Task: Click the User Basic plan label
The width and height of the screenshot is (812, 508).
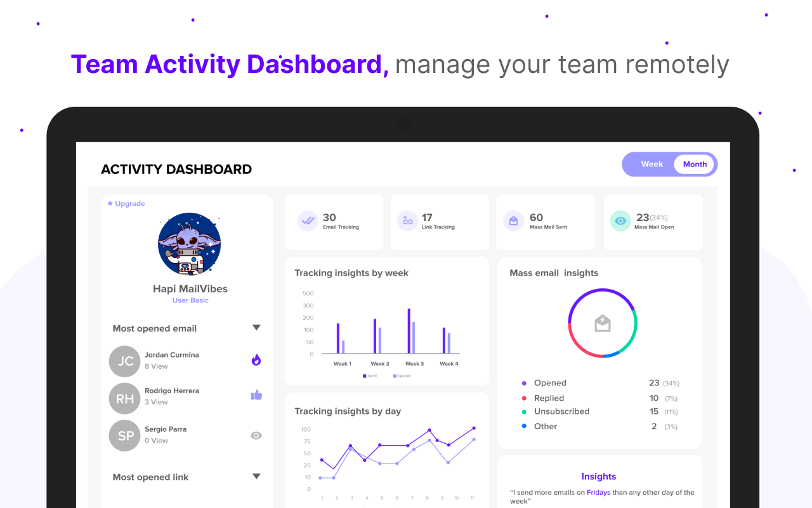Action: click(x=190, y=300)
